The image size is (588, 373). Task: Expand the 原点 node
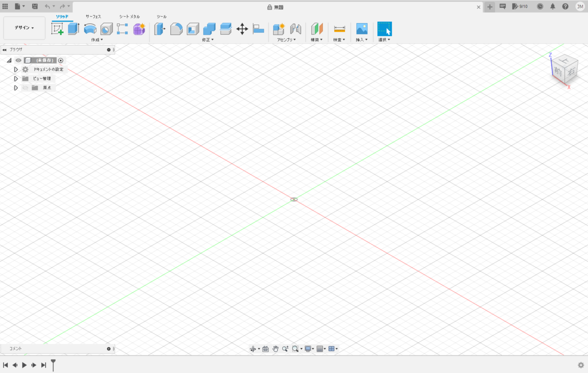pos(16,88)
